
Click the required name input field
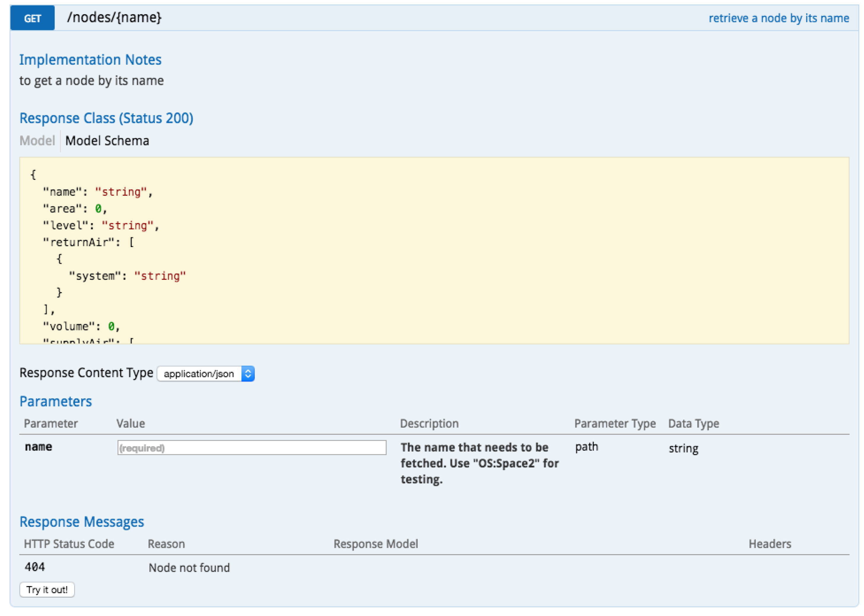(x=252, y=448)
